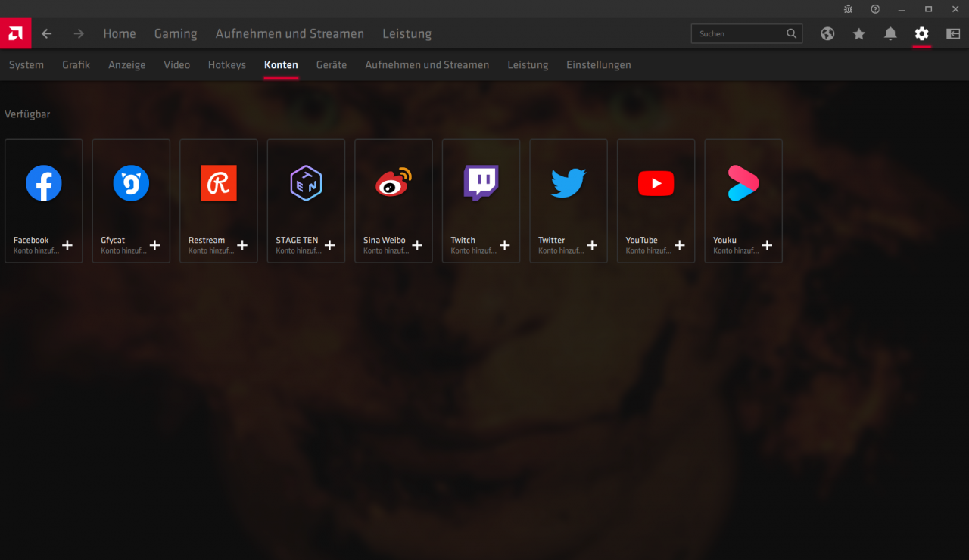Click the Twitter bird logo
Screen dimensions: 969x560
569,183
